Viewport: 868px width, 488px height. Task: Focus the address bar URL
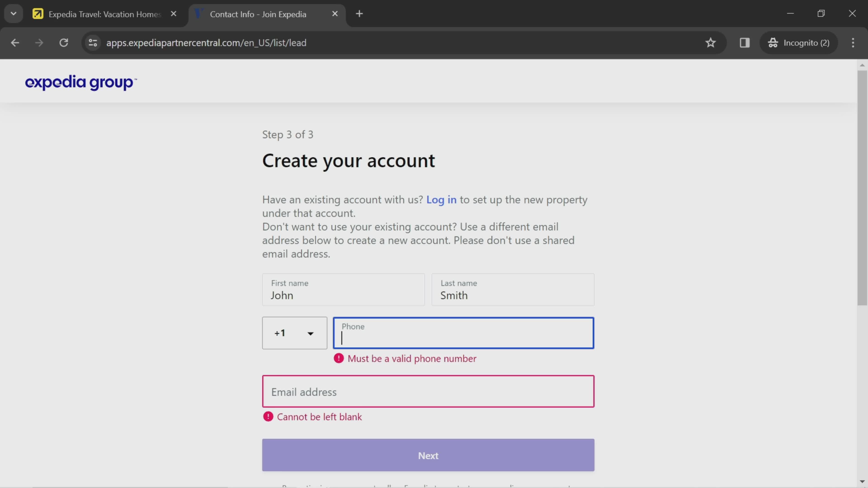tap(206, 43)
